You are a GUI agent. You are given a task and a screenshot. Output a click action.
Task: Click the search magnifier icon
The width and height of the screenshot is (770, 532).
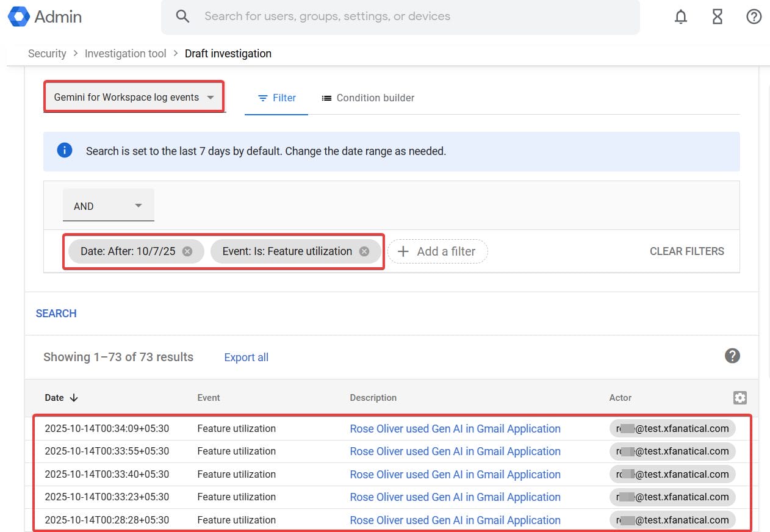182,16
